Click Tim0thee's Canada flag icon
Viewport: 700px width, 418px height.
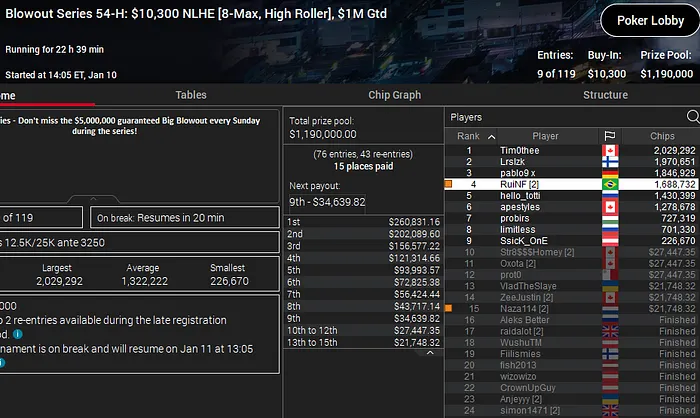(610, 151)
